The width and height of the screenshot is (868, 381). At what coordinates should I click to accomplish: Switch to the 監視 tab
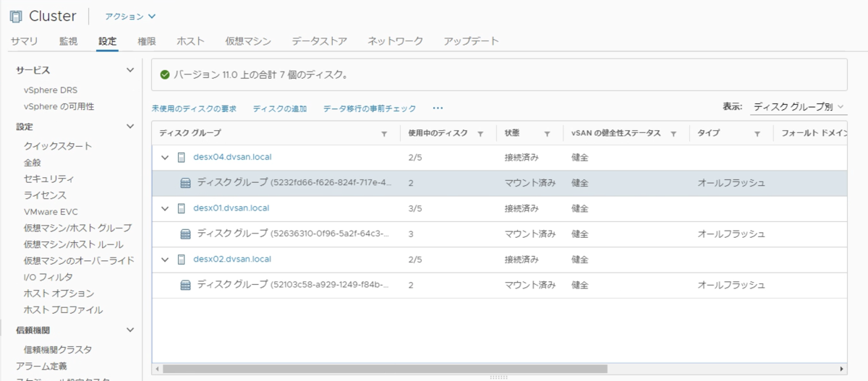point(69,41)
